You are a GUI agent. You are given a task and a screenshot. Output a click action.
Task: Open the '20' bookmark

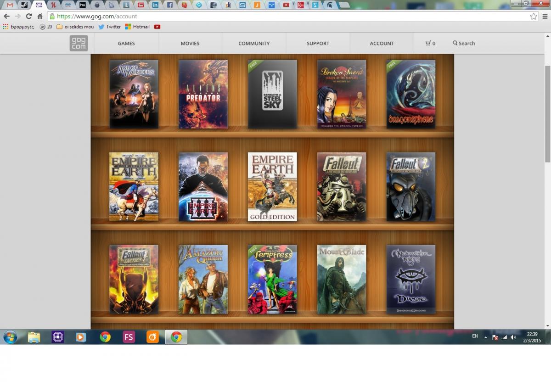tap(46, 27)
